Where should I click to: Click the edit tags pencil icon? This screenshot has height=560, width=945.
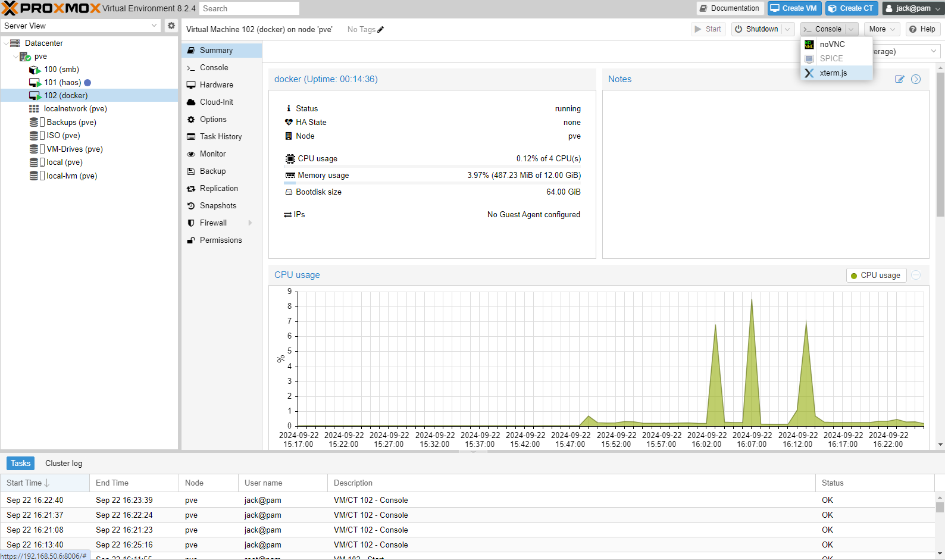[x=381, y=30]
